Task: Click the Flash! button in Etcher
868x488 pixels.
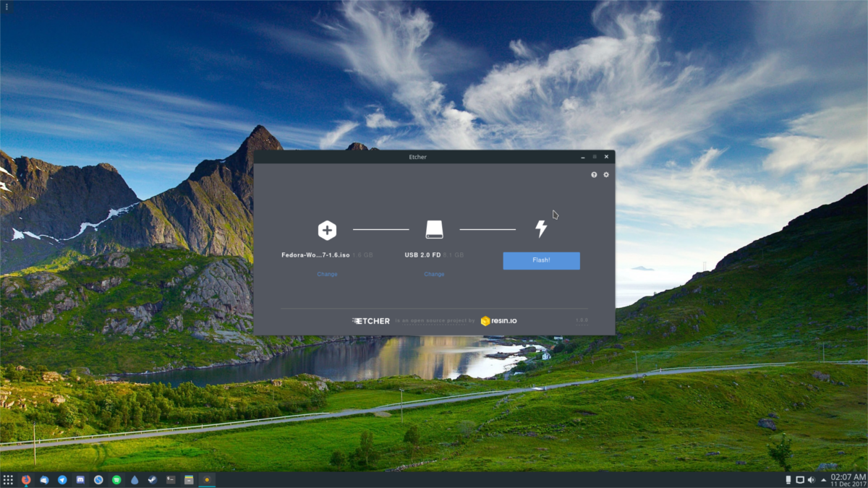Action: tap(541, 260)
